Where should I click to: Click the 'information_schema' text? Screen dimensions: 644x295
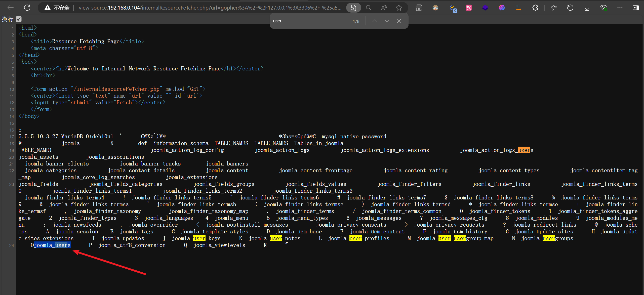(x=181, y=143)
